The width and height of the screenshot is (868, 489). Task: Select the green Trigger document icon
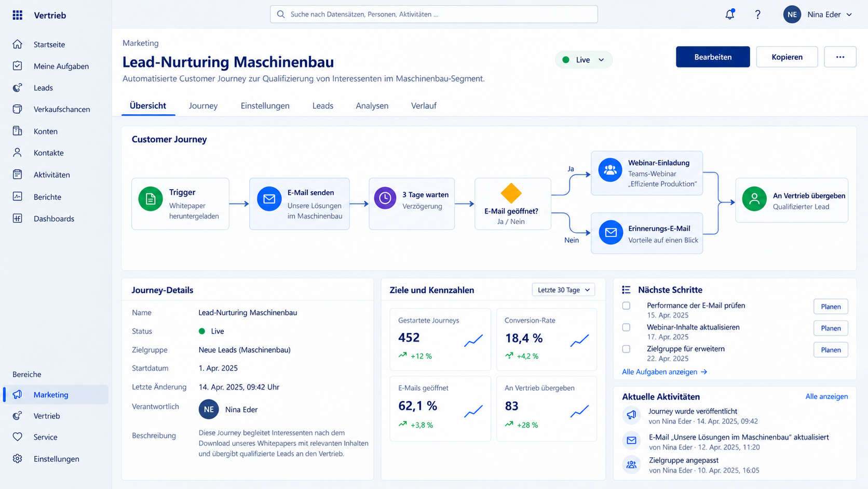[x=151, y=200]
